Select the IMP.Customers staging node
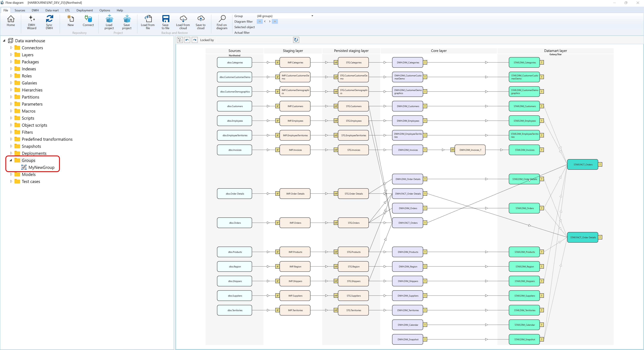Viewport: 644px width, 350px height. point(295,106)
